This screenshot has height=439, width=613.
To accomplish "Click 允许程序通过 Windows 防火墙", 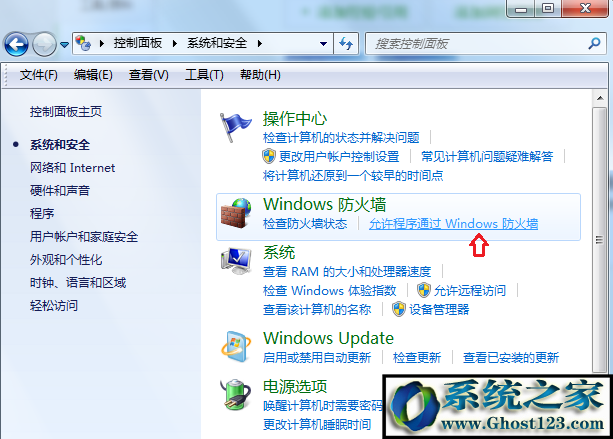I will (453, 224).
